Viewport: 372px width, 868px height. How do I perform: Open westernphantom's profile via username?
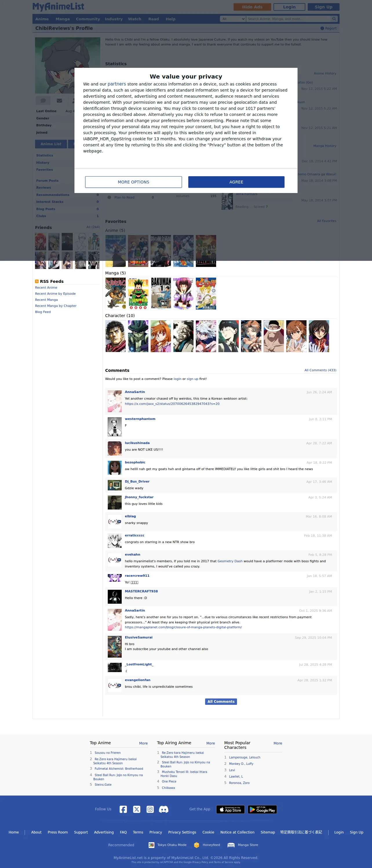click(x=140, y=419)
